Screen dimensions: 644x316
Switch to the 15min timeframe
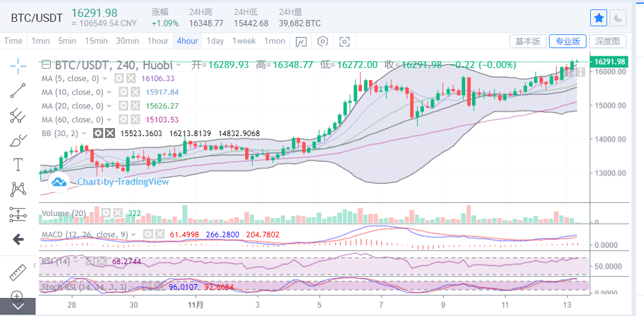96,41
